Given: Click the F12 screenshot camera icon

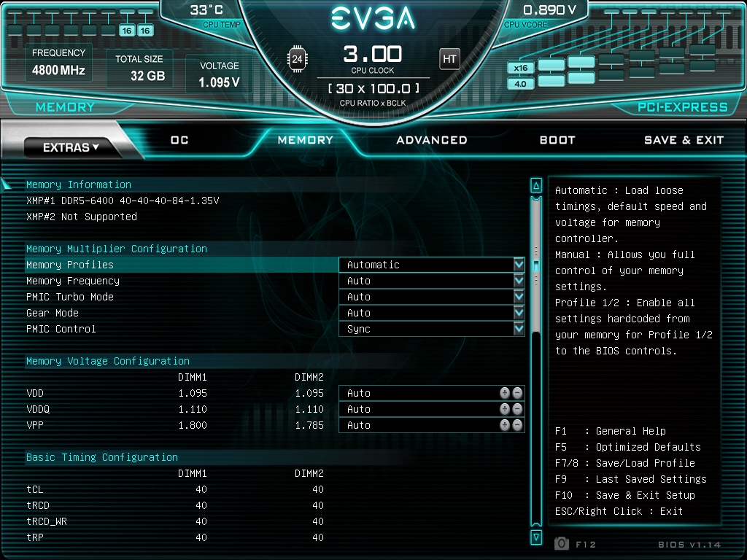Looking at the screenshot, I should pos(562,543).
